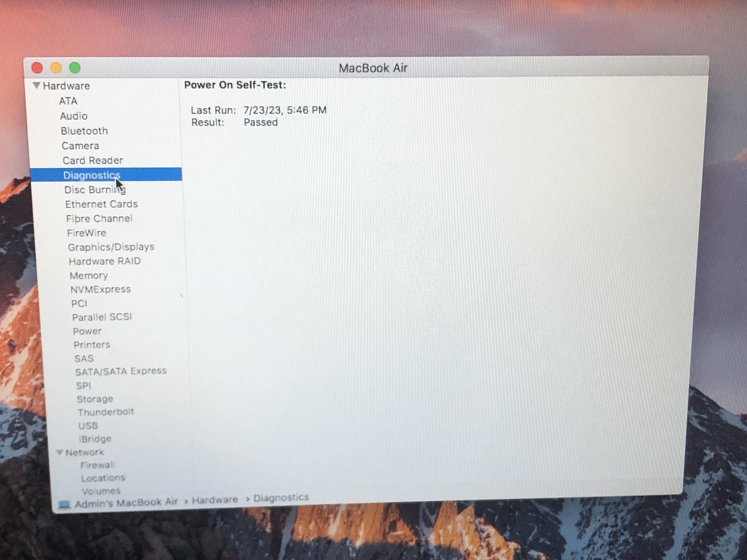Show FireWire information
Screen dimensions: 747x560
pos(87,233)
